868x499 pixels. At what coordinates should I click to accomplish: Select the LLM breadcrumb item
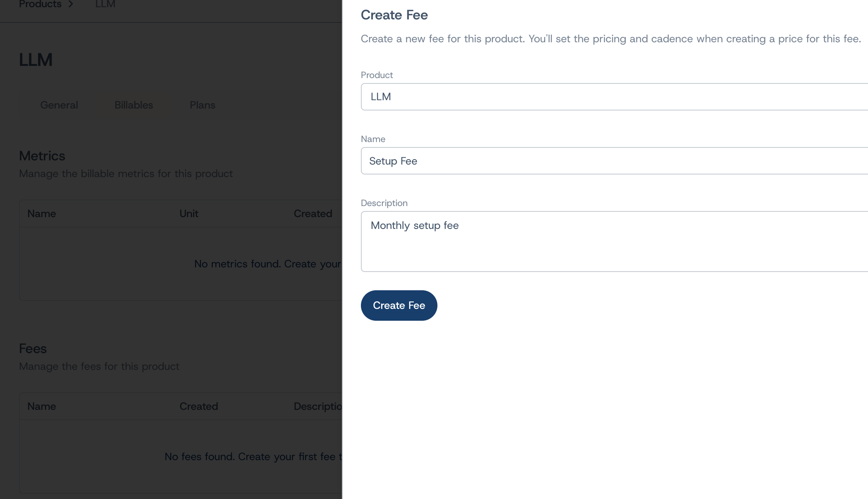(x=105, y=4)
